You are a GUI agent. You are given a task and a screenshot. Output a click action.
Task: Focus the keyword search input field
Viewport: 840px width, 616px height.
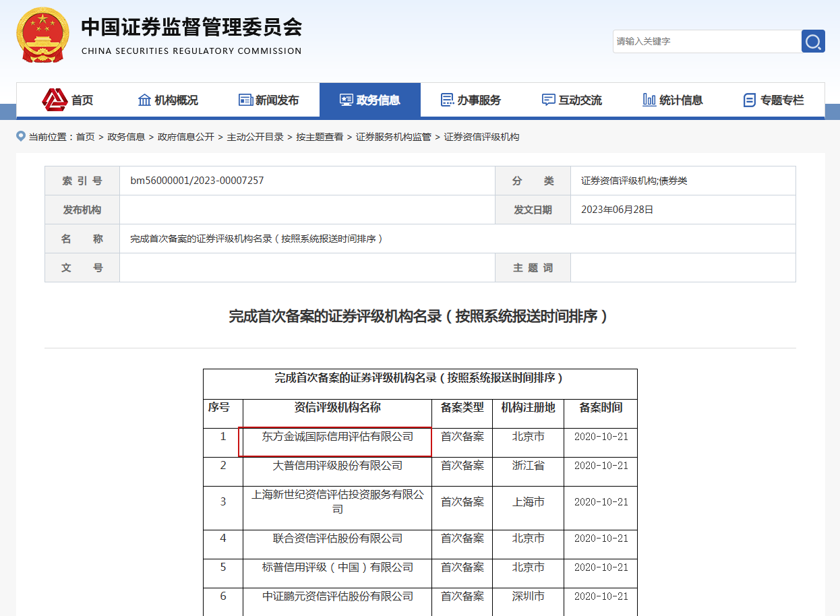(706, 41)
